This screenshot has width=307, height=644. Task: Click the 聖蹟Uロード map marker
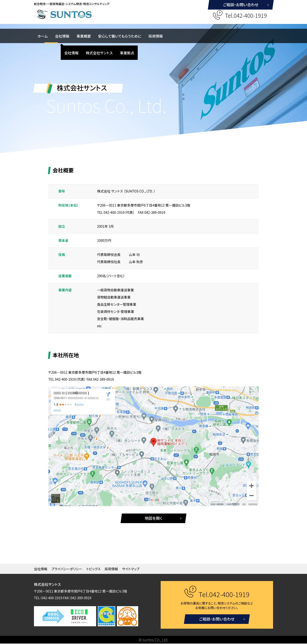(152, 419)
